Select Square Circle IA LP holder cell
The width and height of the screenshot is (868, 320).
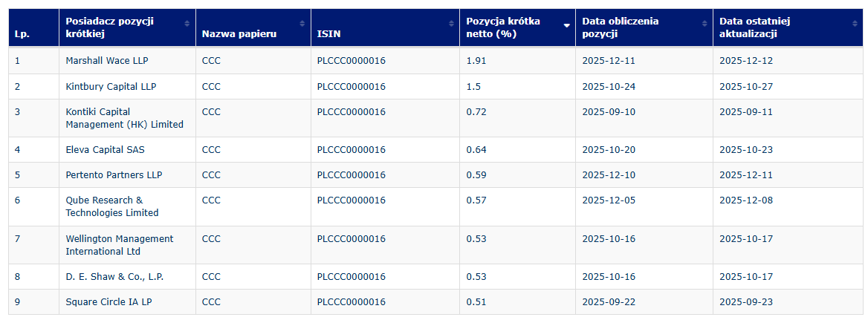click(x=127, y=301)
